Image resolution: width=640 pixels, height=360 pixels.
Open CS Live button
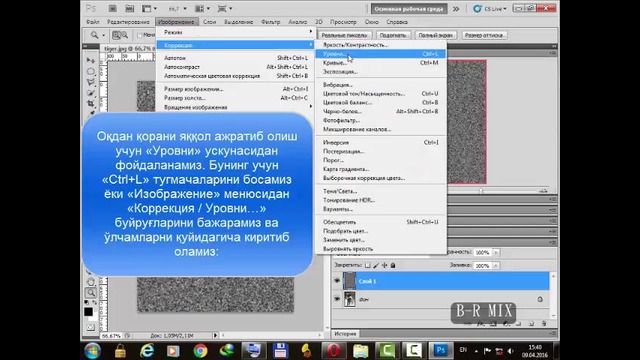pyautogui.click(x=490, y=9)
